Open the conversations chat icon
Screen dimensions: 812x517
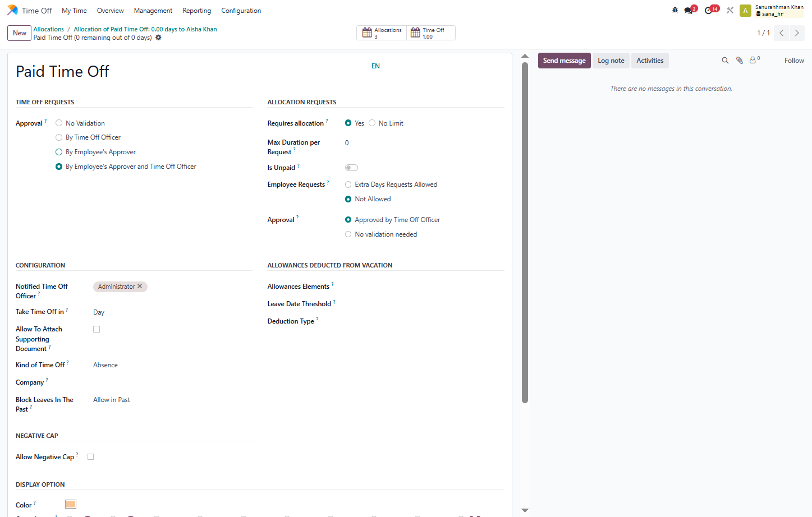pos(689,10)
